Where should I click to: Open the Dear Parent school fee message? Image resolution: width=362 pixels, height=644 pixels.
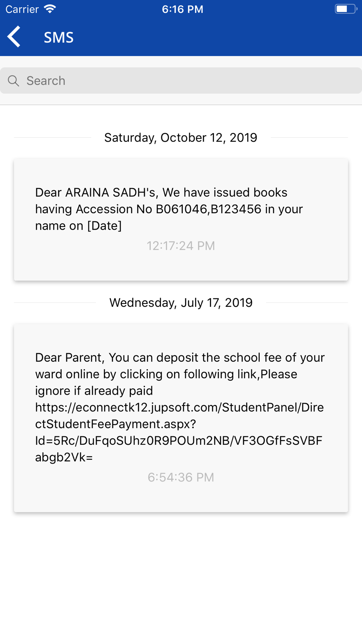181,418
